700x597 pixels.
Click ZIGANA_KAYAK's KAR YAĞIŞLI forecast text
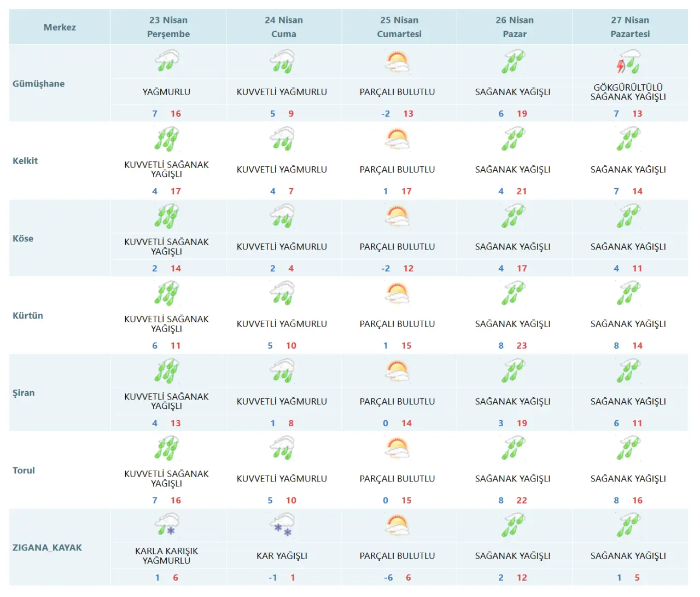pos(282,556)
